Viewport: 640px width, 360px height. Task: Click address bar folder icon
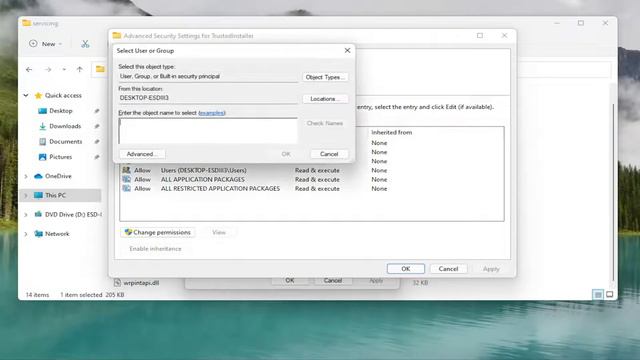(100, 69)
